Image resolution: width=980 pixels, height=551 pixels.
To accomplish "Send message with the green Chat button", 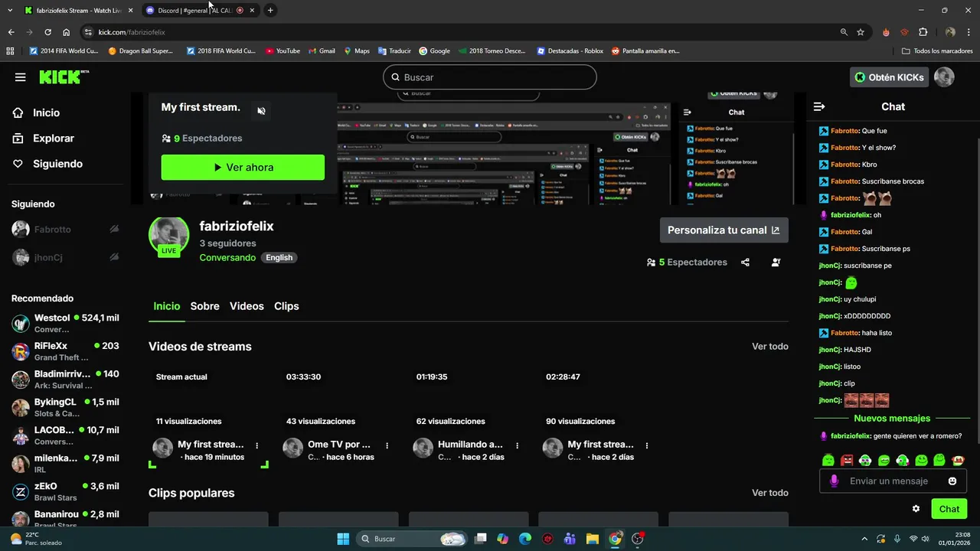I will click(949, 509).
